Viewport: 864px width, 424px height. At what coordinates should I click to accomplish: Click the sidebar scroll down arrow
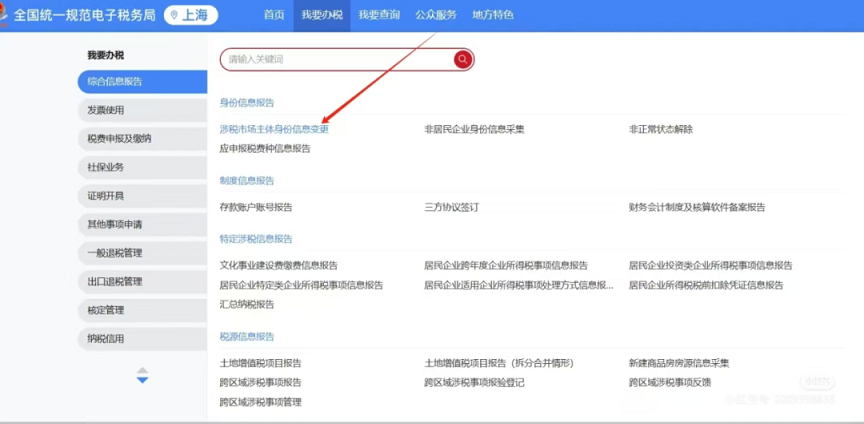142,380
